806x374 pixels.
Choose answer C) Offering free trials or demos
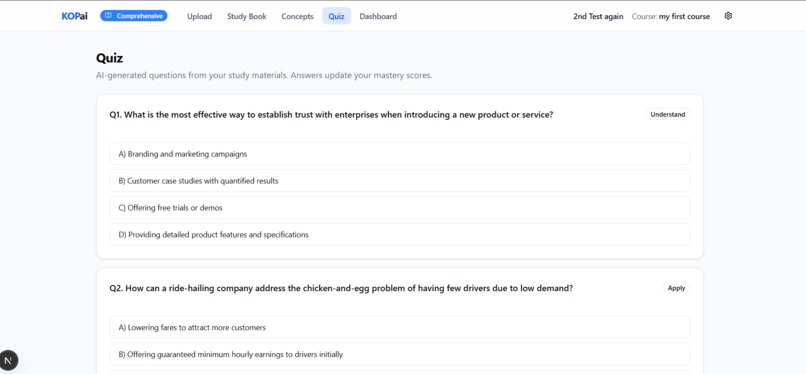tap(399, 208)
